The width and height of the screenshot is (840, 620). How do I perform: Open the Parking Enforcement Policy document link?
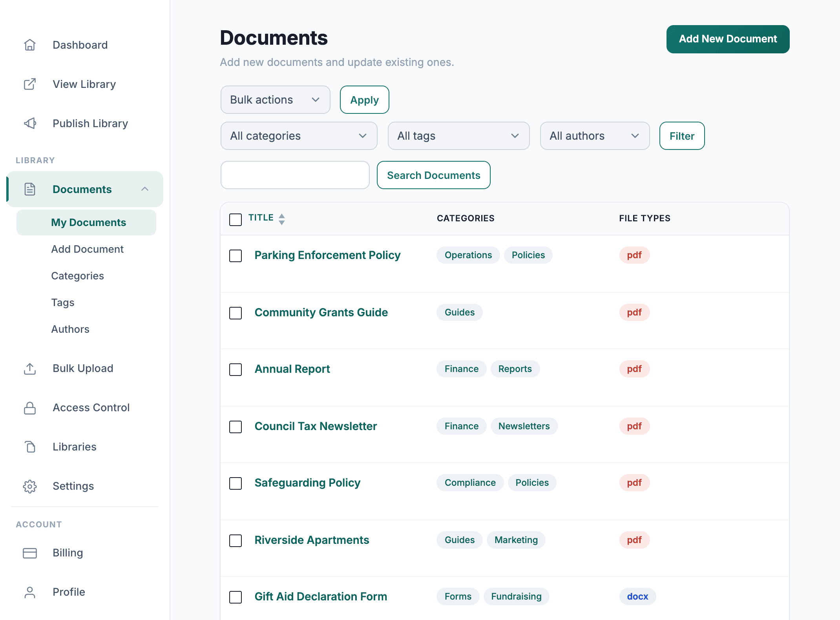[327, 255]
